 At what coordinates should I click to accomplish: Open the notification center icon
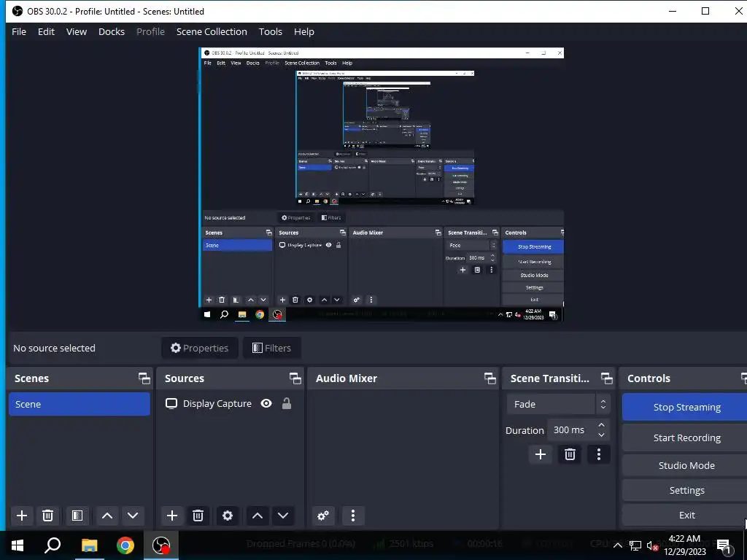[724, 545]
